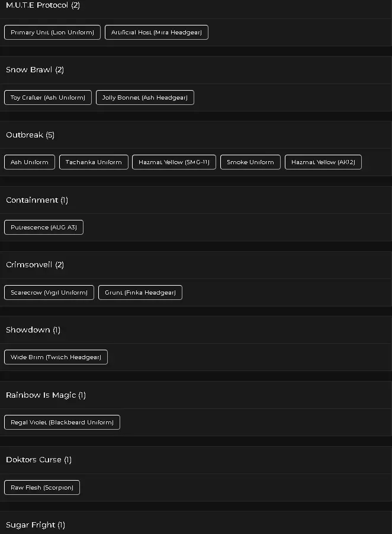
Task: Choose Jolly Bonnet (Ash Headgear) item
Action: pos(145,97)
